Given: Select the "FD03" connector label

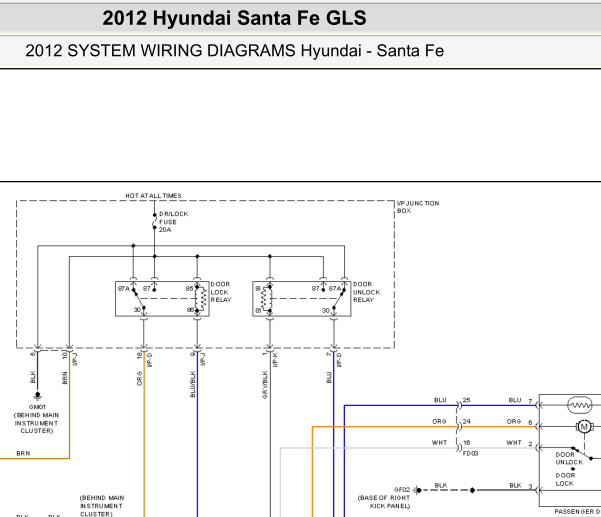Looking at the screenshot, I should click(x=470, y=453).
